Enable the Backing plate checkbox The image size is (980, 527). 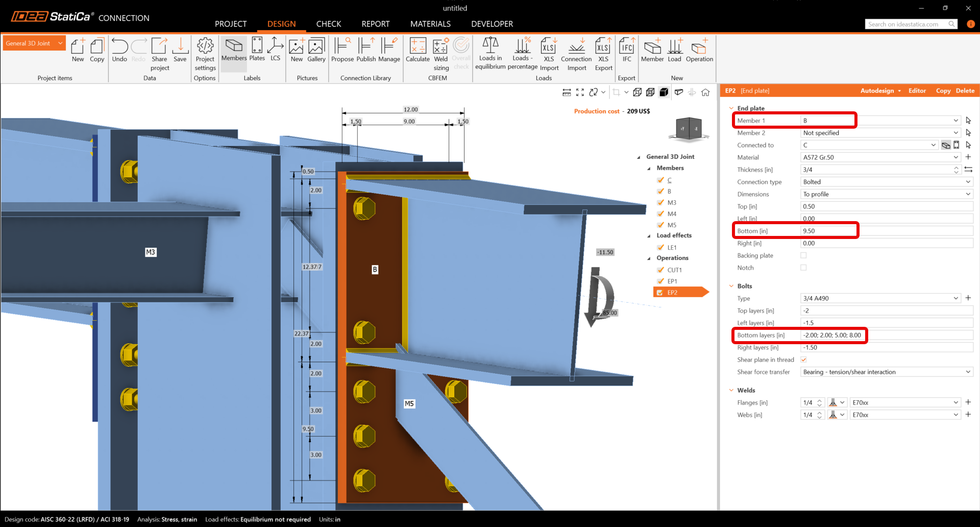[803, 255]
